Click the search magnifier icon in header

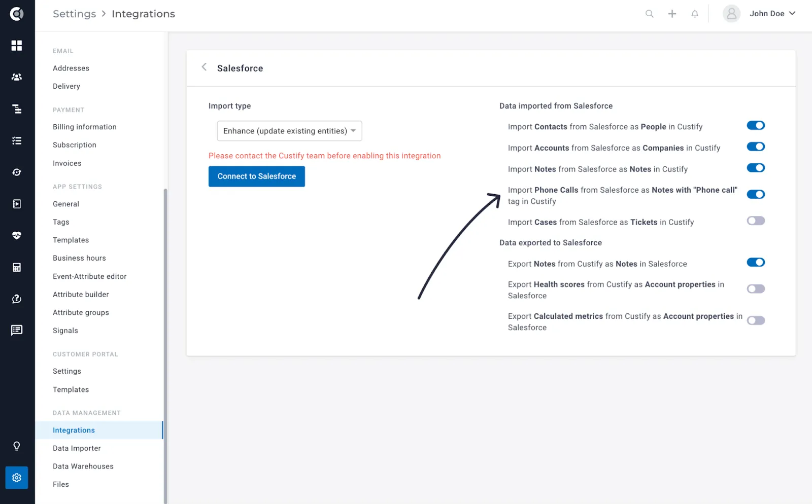pyautogui.click(x=649, y=14)
